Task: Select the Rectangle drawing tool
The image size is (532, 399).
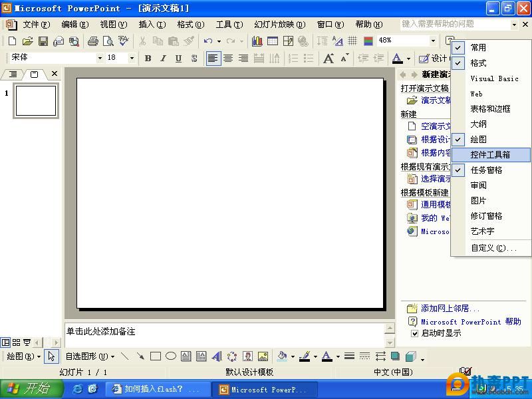Action: [x=156, y=356]
